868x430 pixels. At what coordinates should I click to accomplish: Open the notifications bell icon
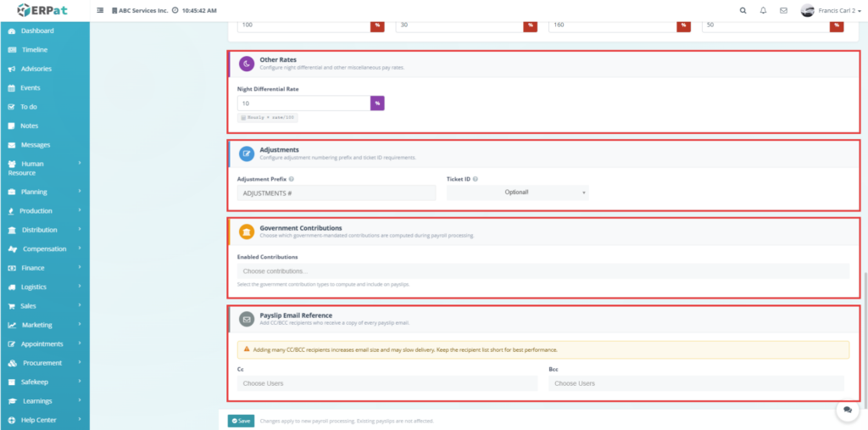coord(764,10)
